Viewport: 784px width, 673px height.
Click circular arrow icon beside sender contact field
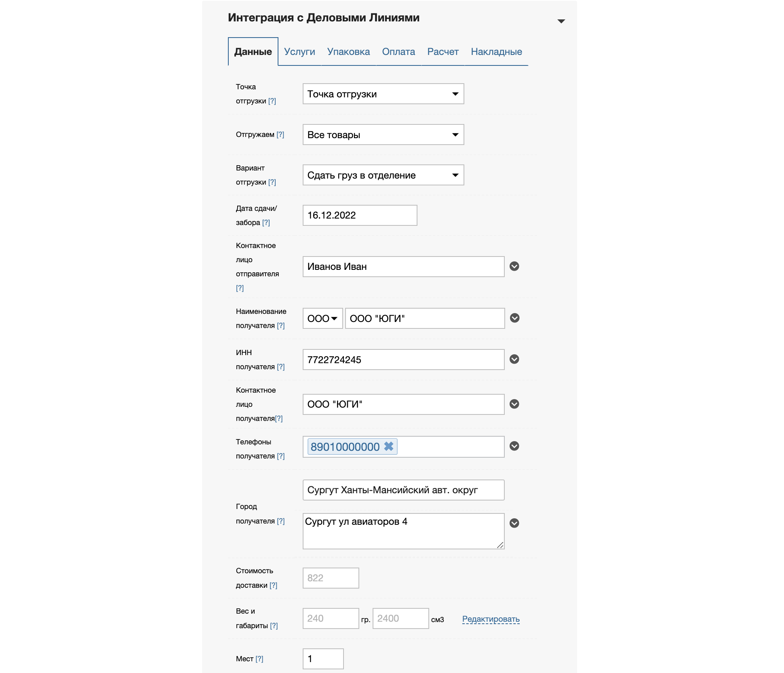click(x=514, y=266)
